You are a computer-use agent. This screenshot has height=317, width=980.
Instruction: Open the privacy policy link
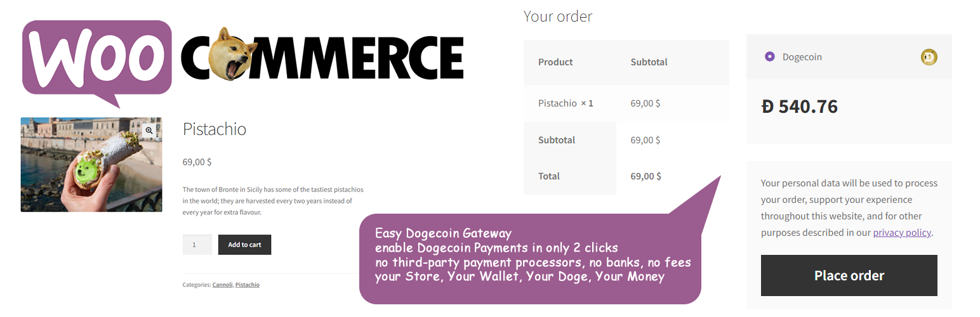pos(901,233)
